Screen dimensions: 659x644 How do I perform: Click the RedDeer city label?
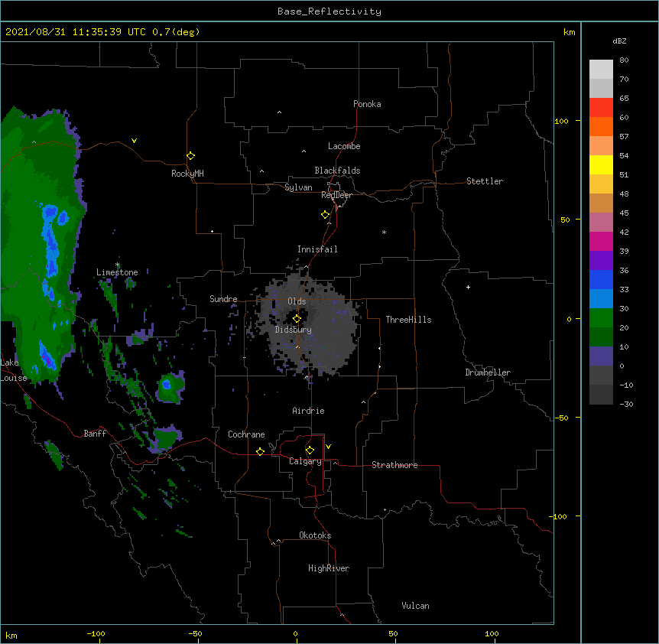tap(336, 195)
